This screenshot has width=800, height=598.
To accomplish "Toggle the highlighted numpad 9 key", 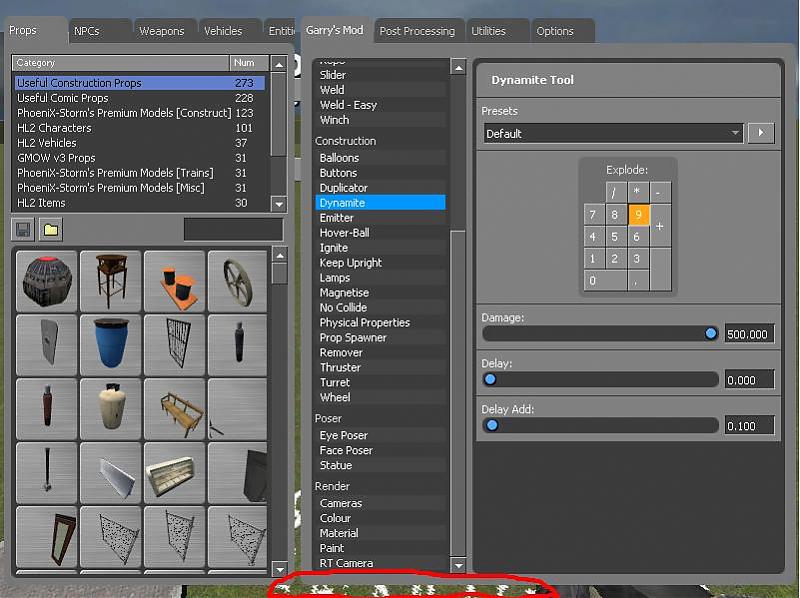I will click(639, 214).
